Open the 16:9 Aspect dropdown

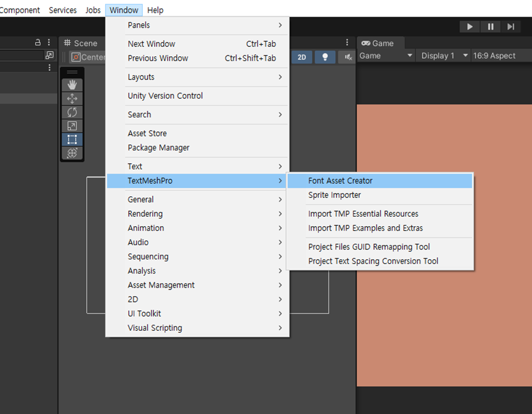501,56
